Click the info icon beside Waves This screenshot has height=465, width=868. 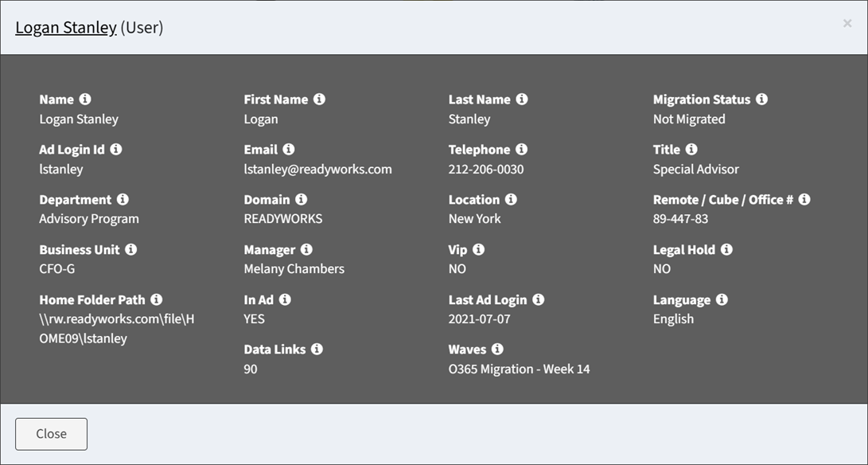tap(497, 349)
